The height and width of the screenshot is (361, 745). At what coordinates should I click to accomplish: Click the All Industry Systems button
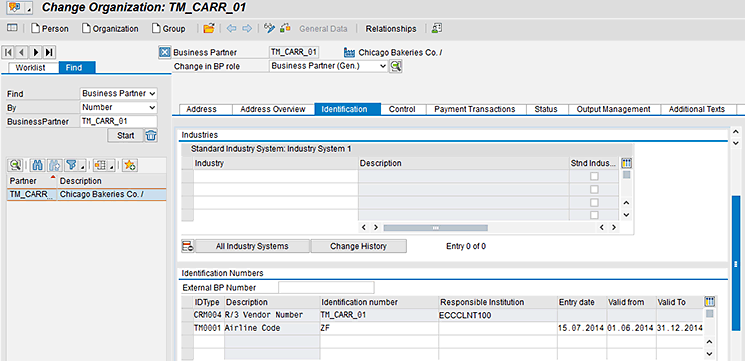point(252,246)
